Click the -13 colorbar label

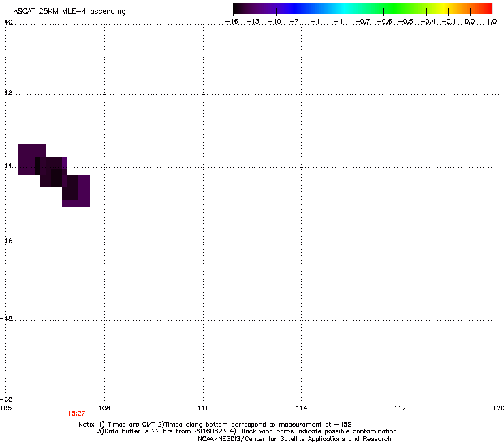point(253,22)
